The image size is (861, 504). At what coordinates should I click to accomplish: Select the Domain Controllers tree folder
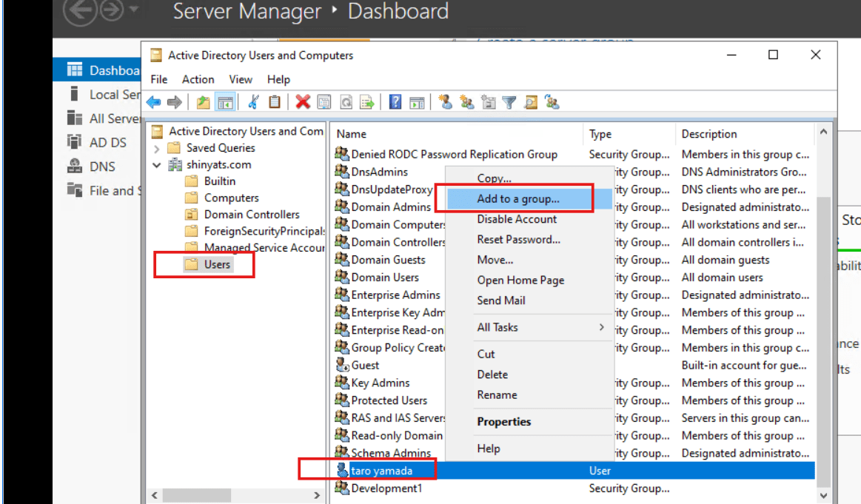243,215
